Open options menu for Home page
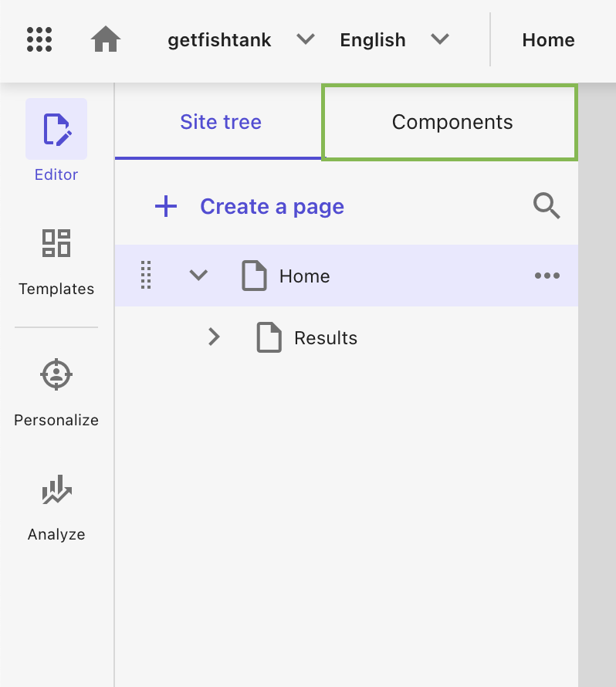Image resolution: width=616 pixels, height=687 pixels. [x=547, y=275]
